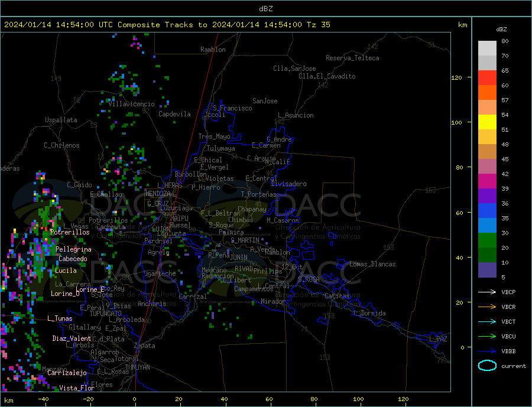Screen dimensions: 532x407
Task: Pick the bright green swatch in dBZ scale
Action: click(487, 240)
